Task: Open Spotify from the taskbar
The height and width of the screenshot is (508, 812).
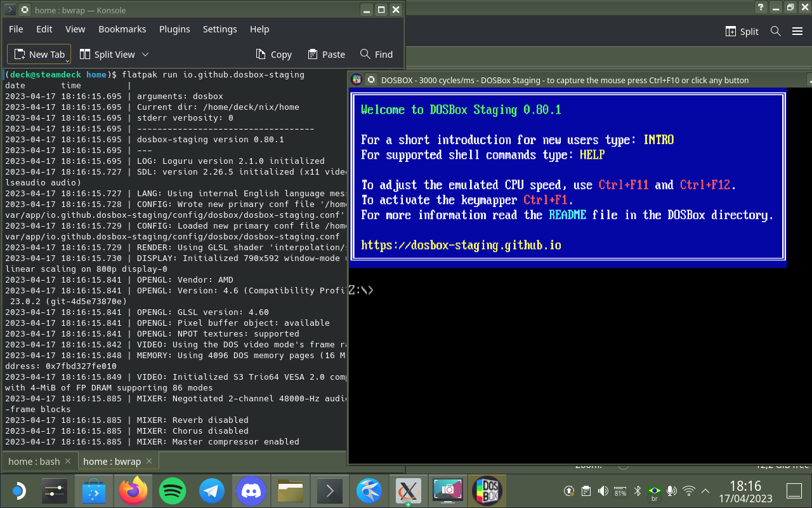Action: click(x=172, y=490)
